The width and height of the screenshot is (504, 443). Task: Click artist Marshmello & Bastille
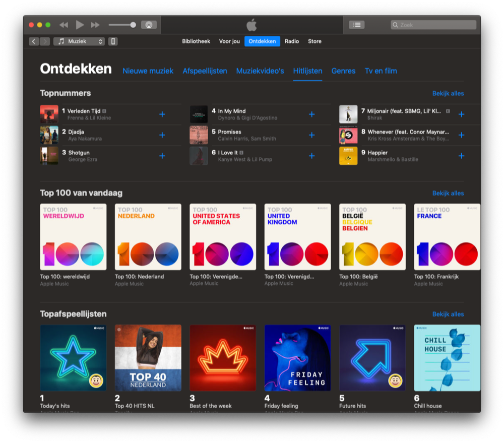click(393, 159)
